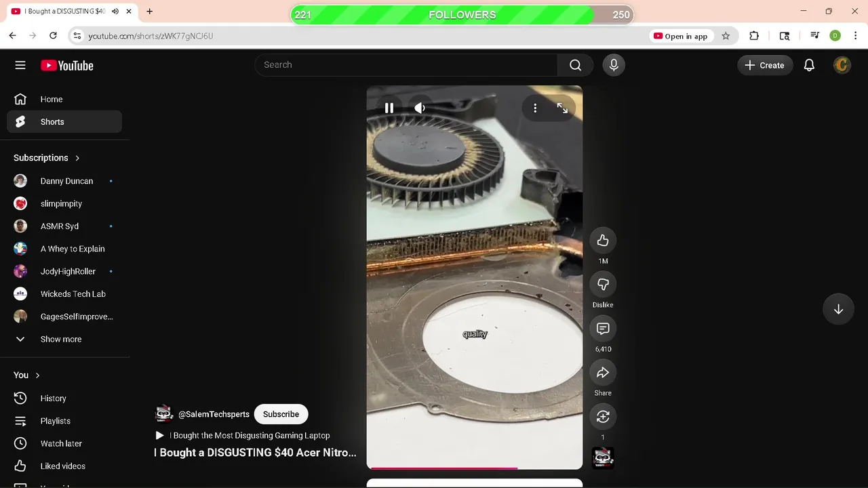868x488 pixels.
Task: Open linked video 'I Bought the Most Disgusting Gaming Laptop'
Action: [243, 436]
